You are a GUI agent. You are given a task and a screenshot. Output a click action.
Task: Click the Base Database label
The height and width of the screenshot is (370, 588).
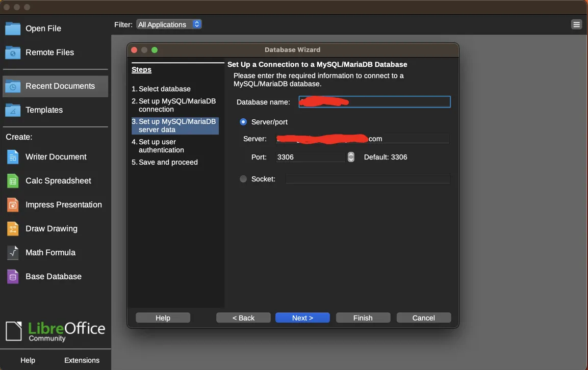pos(54,276)
